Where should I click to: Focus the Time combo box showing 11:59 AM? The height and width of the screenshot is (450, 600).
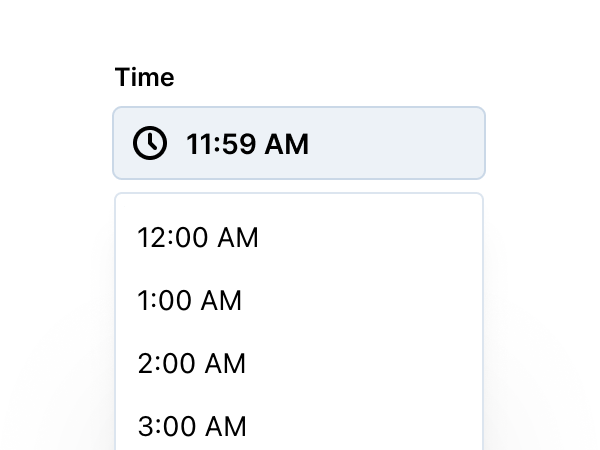299,143
